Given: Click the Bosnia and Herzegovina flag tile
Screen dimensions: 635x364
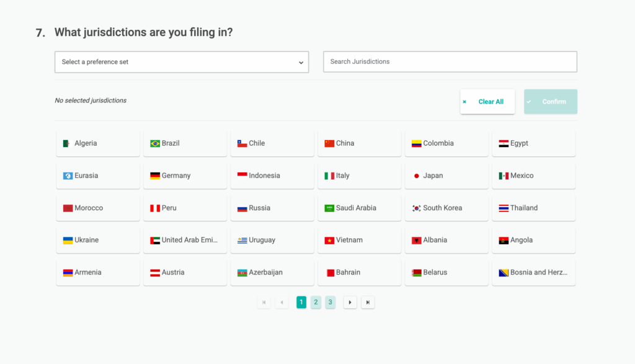Looking at the screenshot, I should click(533, 272).
